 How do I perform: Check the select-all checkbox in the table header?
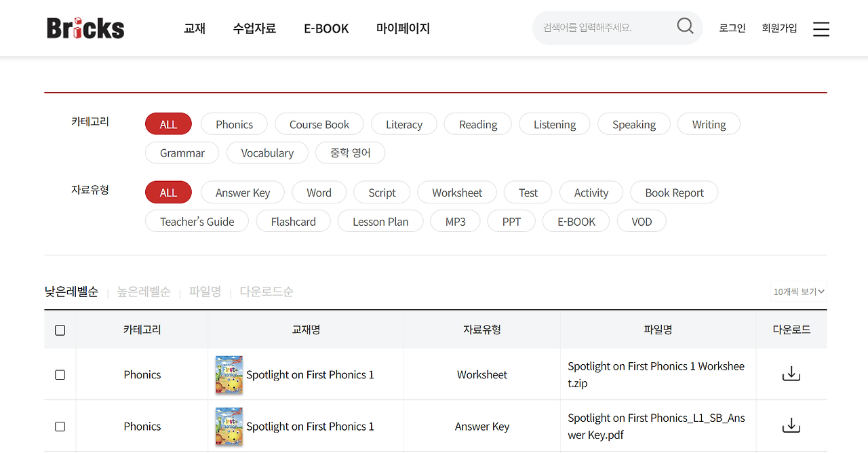tap(60, 330)
